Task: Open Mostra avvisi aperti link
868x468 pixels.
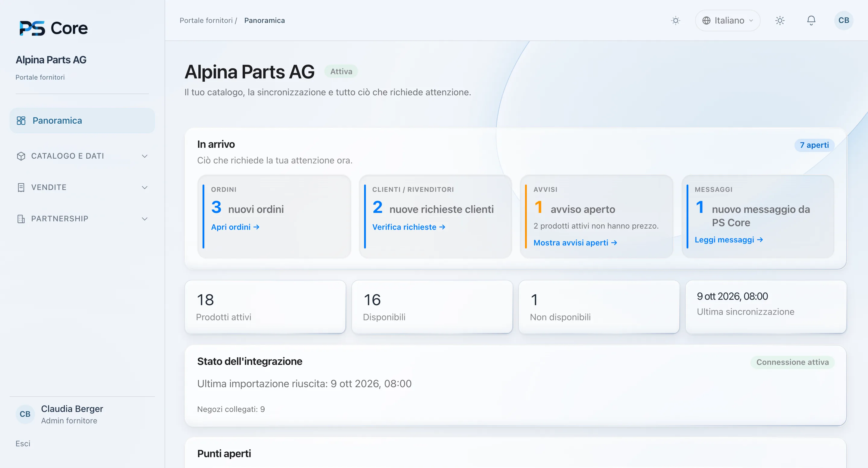Action: tap(575, 243)
